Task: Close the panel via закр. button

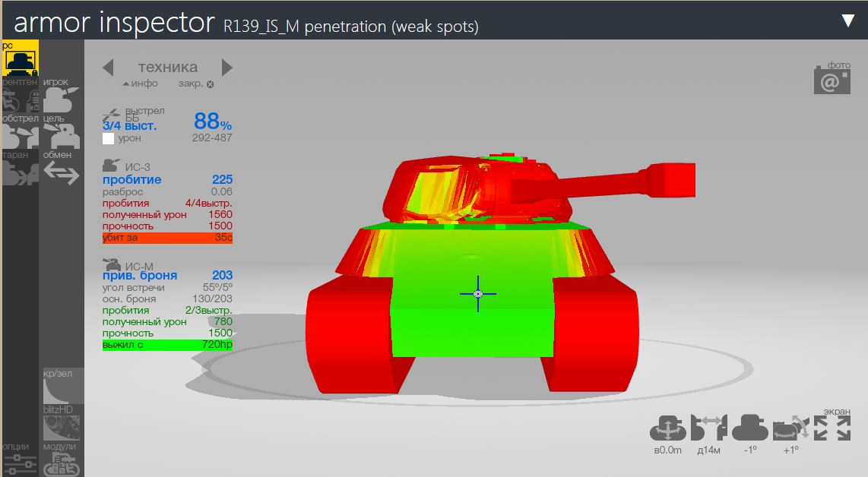Action: [196, 84]
